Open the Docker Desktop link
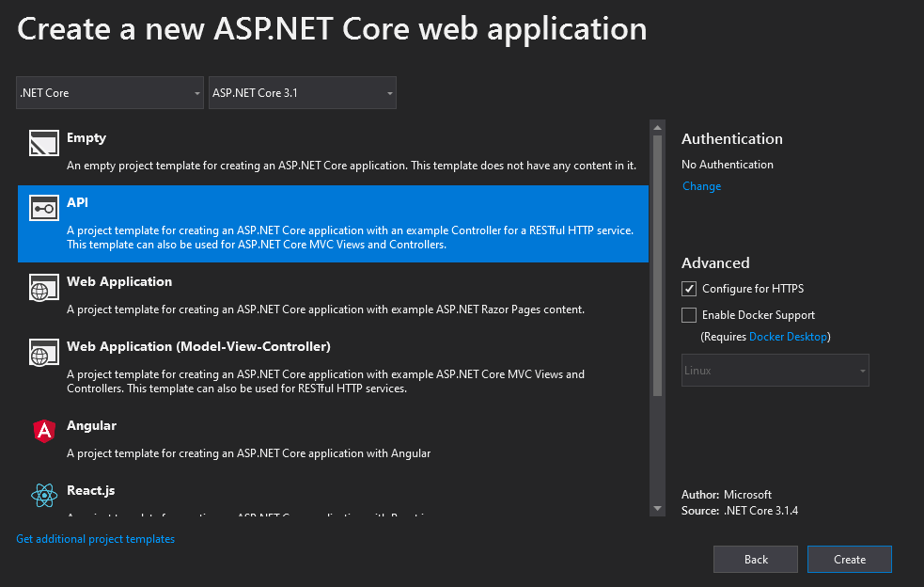 point(788,337)
